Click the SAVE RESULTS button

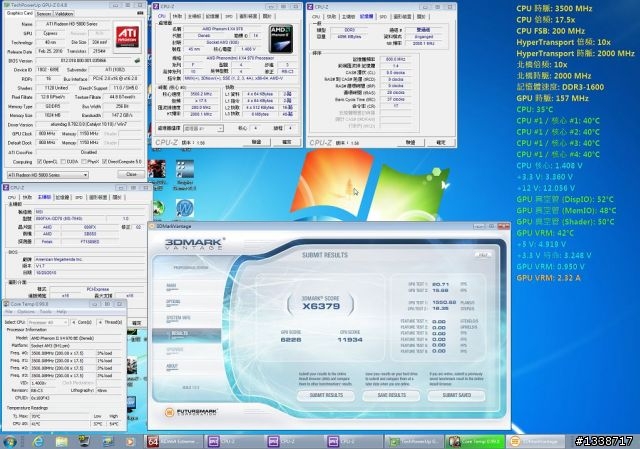point(391,395)
